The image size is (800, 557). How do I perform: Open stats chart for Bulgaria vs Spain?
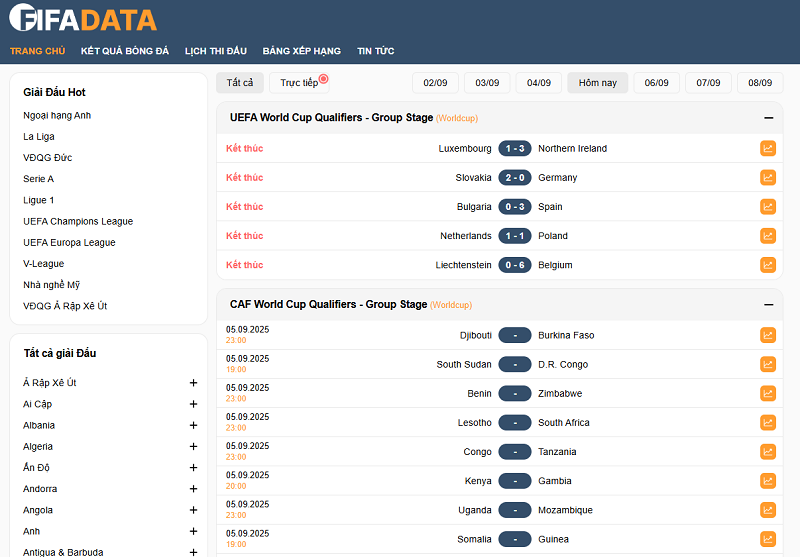768,207
